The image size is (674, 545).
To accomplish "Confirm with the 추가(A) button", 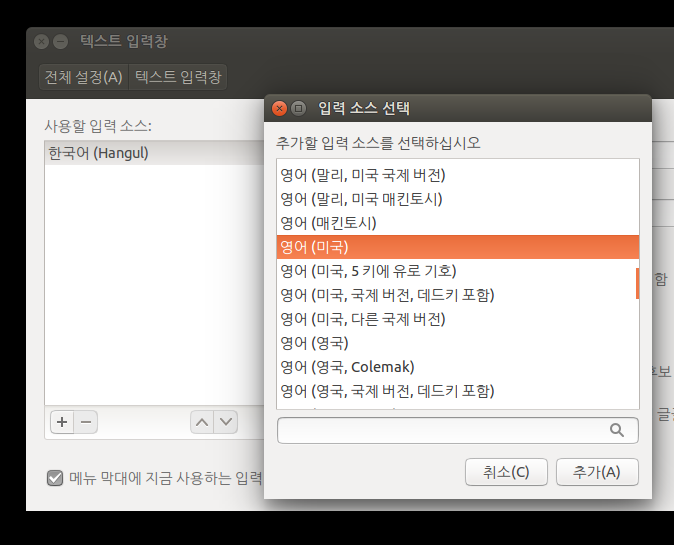I will point(597,472).
